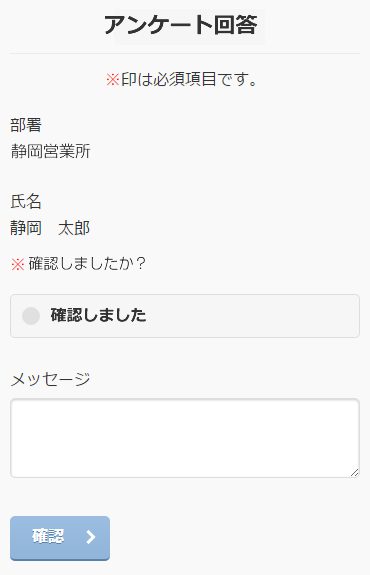
Task: Submit with the blue 確認 button
Action: pos(60,538)
